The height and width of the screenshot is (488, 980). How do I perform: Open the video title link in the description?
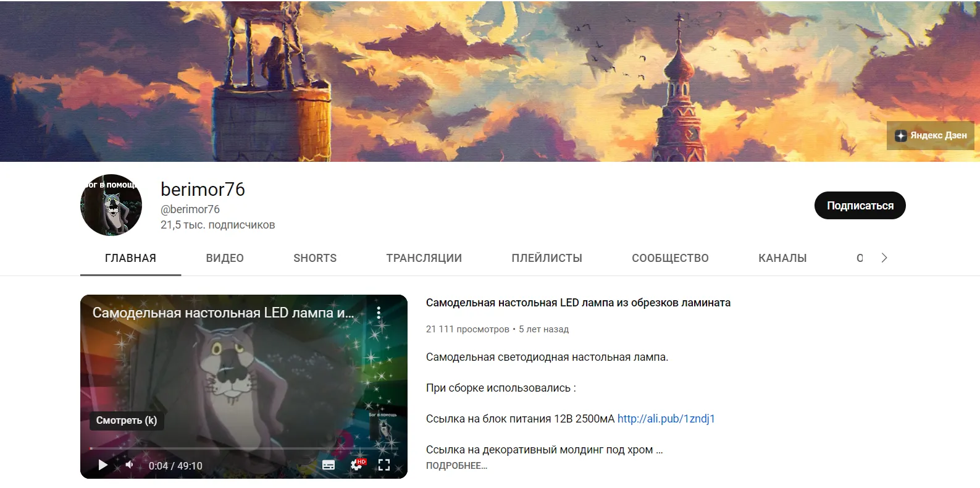tap(578, 303)
